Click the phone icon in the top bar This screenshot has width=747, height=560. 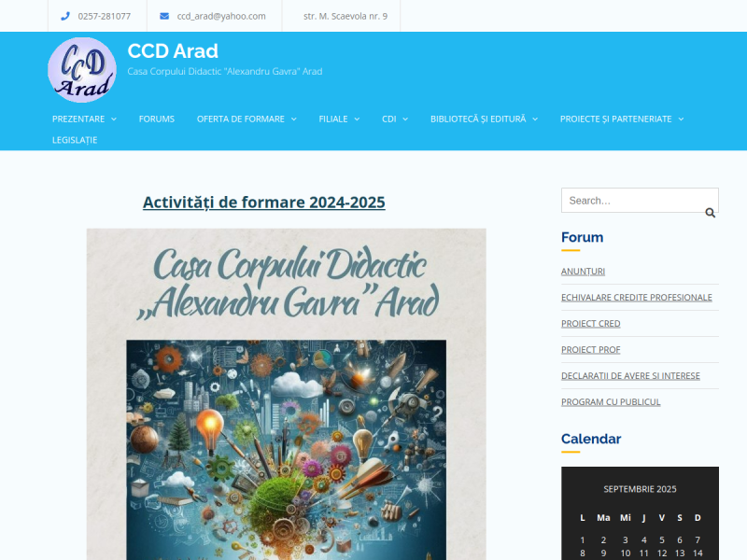click(64, 16)
